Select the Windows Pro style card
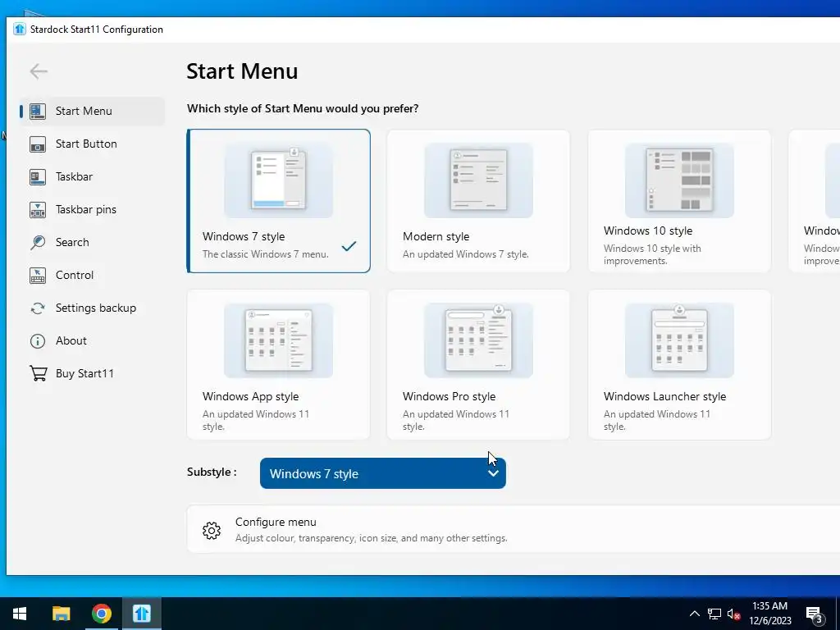Screen dimensions: 840x630 coord(478,365)
